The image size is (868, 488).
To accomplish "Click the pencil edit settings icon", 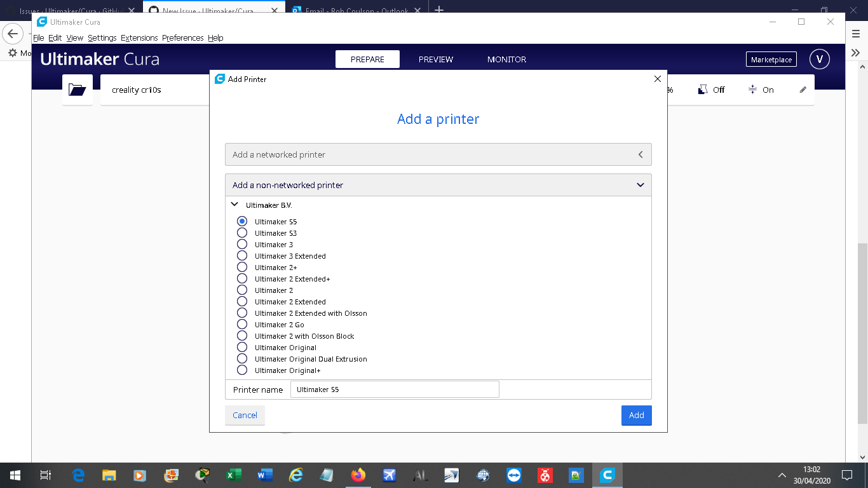I will [803, 90].
